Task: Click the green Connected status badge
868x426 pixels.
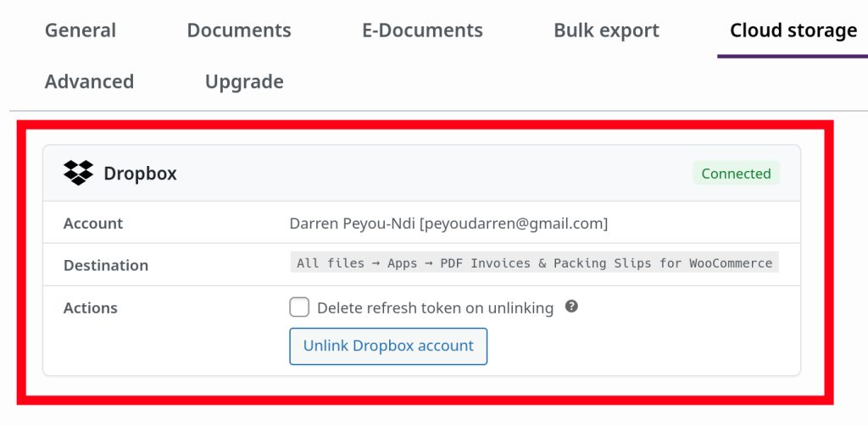Action: 736,174
